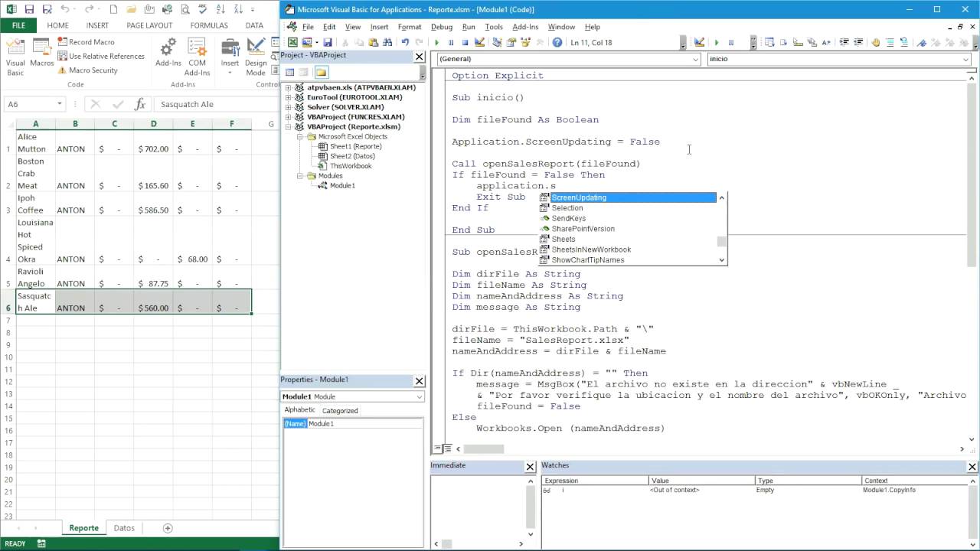The image size is (980, 551).
Task: Click the Save icon in the VBA toolbar
Action: 328,42
